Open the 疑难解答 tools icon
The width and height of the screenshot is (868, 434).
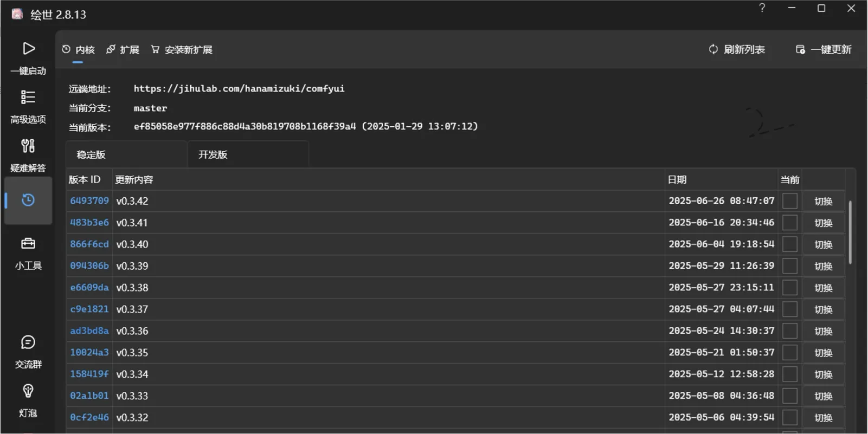(28, 146)
